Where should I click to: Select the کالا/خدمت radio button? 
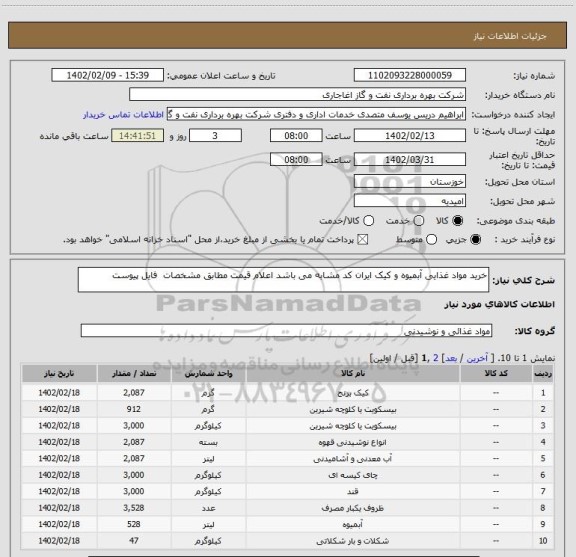(368, 221)
